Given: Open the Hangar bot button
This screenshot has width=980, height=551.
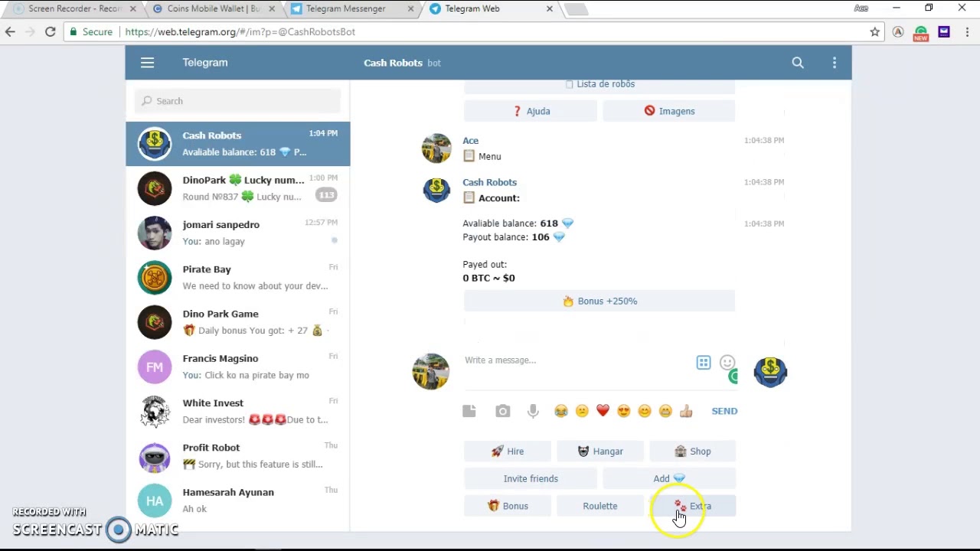Looking at the screenshot, I should pyautogui.click(x=600, y=452).
